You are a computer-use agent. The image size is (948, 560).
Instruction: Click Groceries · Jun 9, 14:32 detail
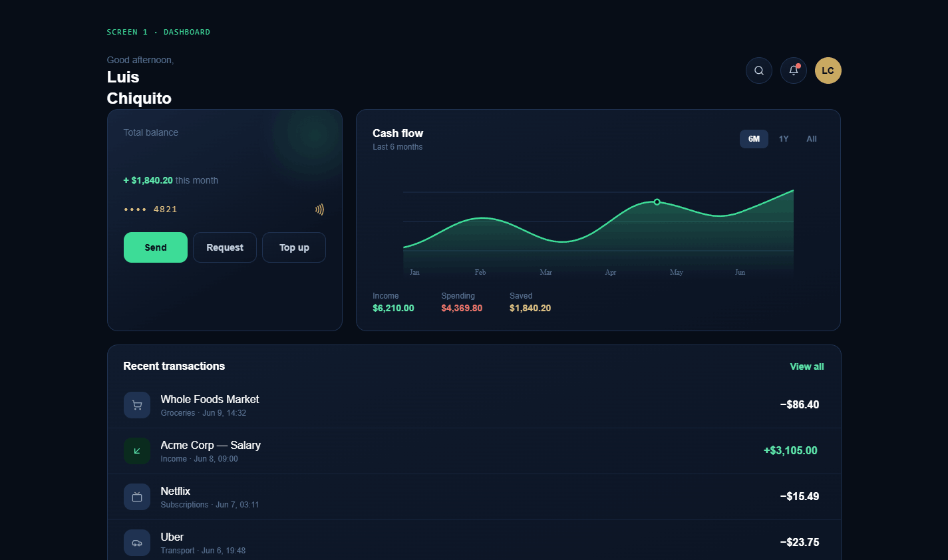coord(204,413)
